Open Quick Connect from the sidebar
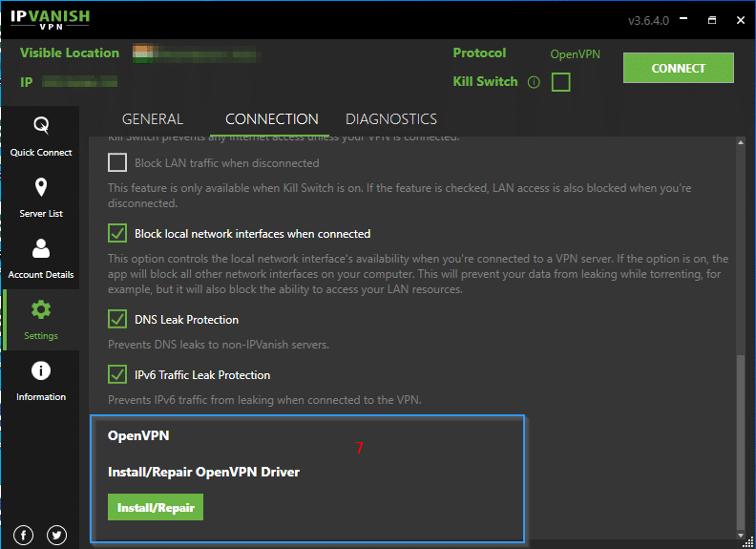This screenshot has height=549, width=756. [41, 137]
